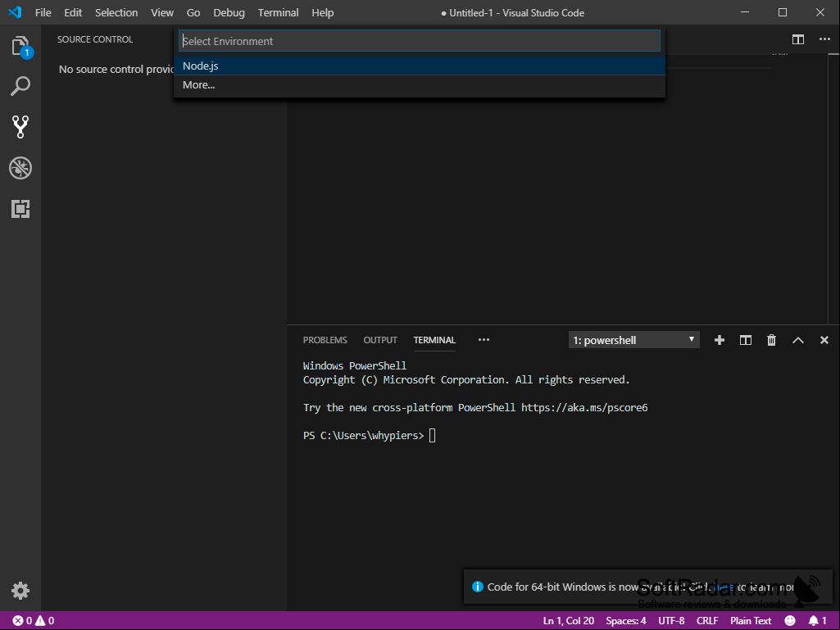Close the terminal panel
This screenshot has width=840, height=630.
click(824, 340)
